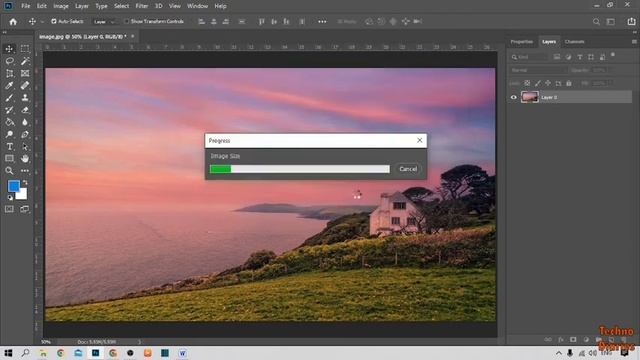Open the layer filter Kind dropdown
The width and height of the screenshot is (640, 360).
pos(529,57)
